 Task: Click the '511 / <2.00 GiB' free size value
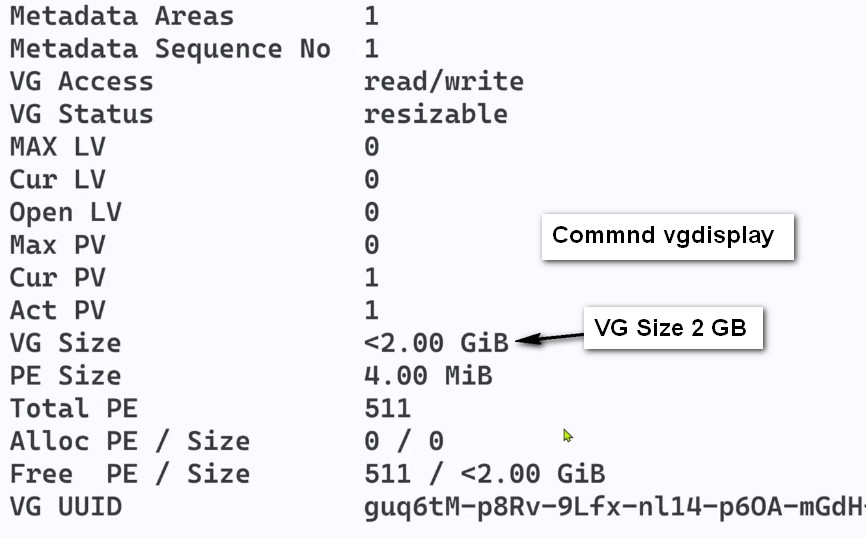484,474
